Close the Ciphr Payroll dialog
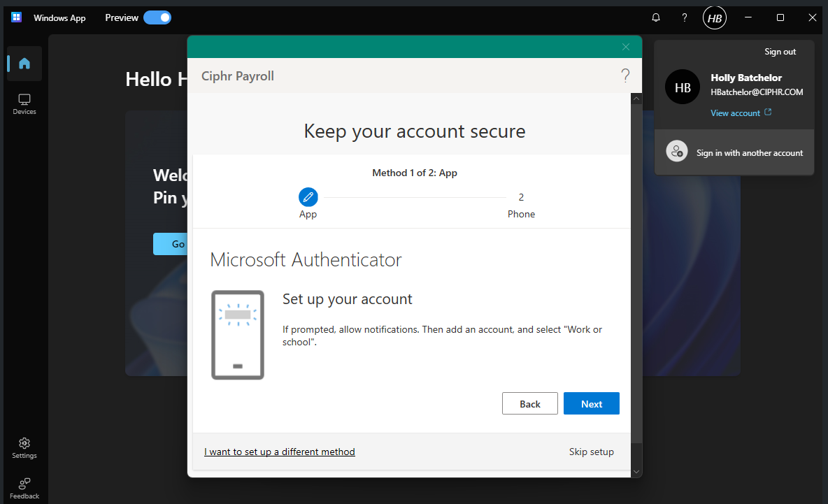This screenshot has width=828, height=504. coord(626,47)
